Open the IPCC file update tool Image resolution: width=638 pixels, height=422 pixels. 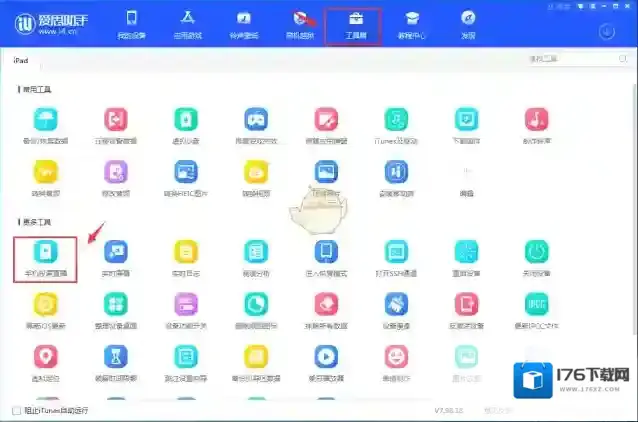[536, 305]
